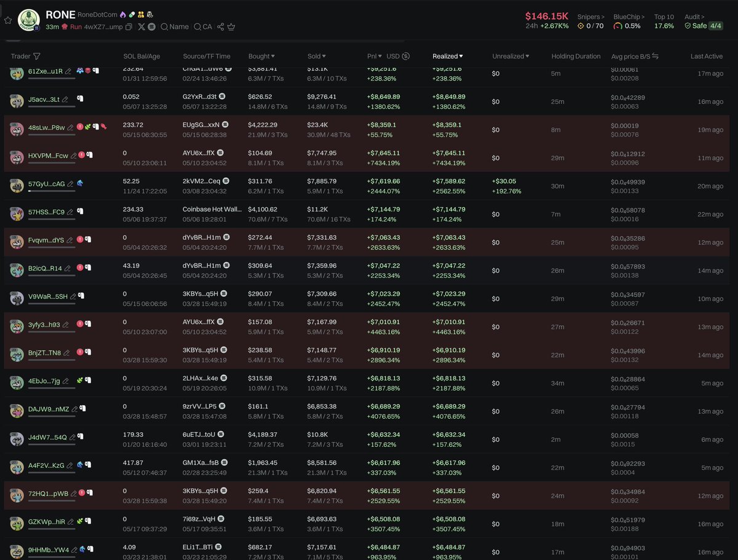This screenshot has height=560, width=738.
Task: Edit nickname for trader HXVPM...Fcw
Action: coord(74,156)
